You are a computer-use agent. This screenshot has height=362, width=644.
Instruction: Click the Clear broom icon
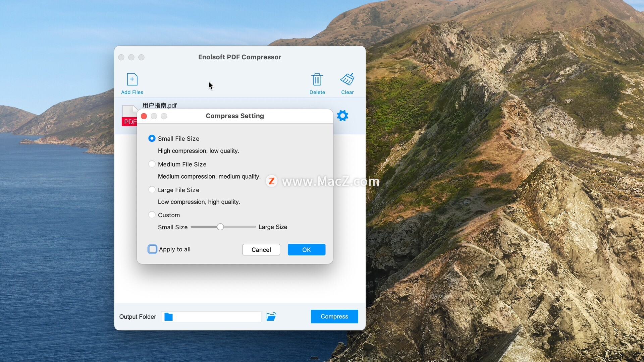point(347,79)
